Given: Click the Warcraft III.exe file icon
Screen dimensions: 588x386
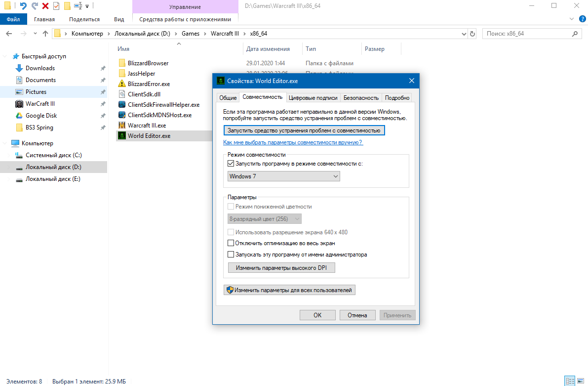Looking at the screenshot, I should click(x=122, y=126).
